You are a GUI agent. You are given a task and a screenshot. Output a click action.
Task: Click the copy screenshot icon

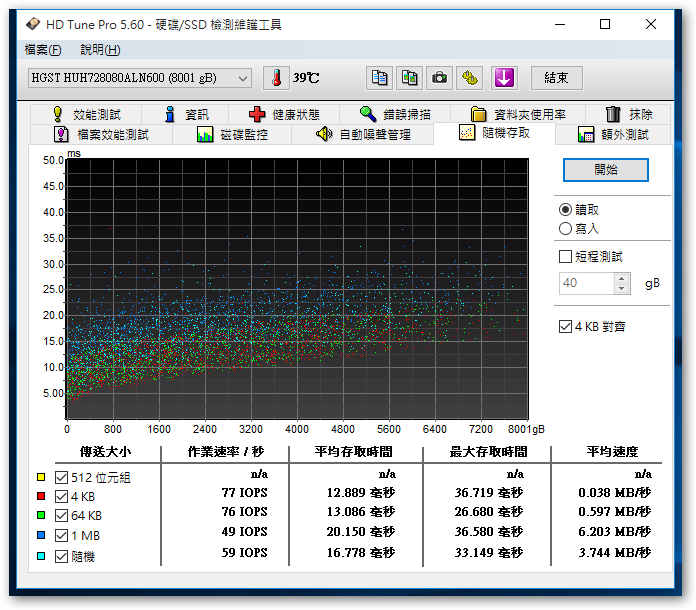click(x=409, y=78)
